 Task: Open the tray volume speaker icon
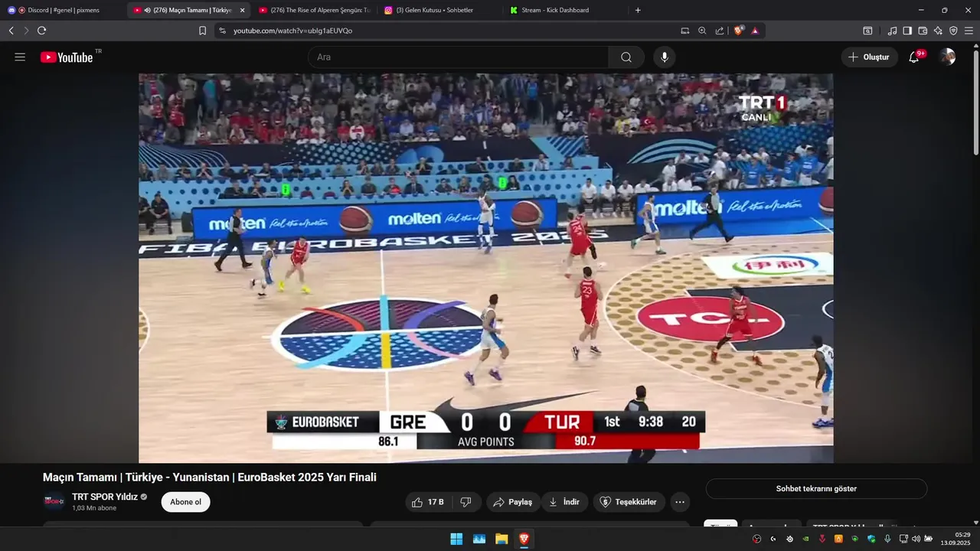(916, 539)
